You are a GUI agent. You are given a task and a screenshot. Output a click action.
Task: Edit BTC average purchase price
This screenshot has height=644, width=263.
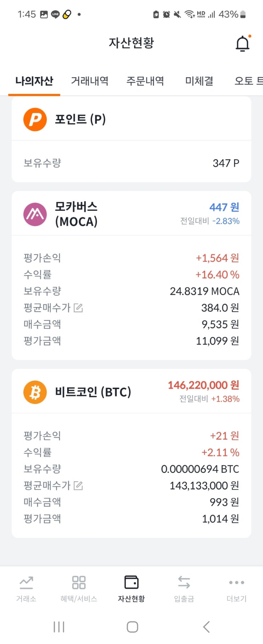[78, 485]
